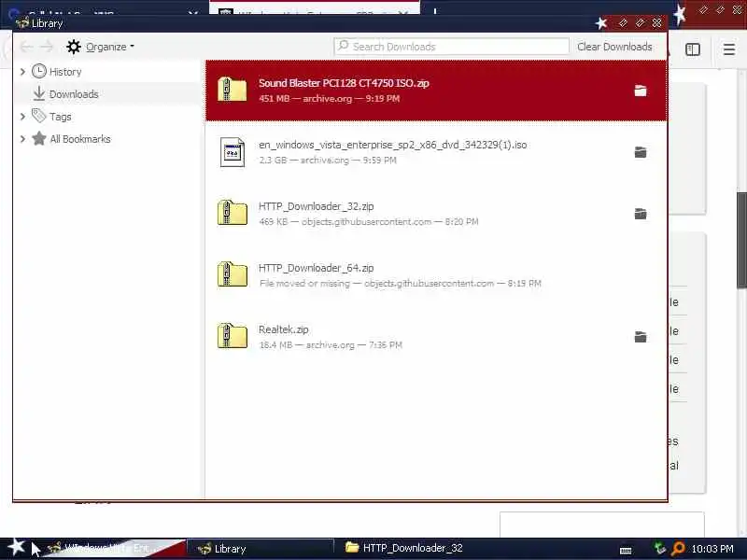Click the Windows Vista ISO file icon
This screenshot has height=560, width=747.
coord(232,152)
